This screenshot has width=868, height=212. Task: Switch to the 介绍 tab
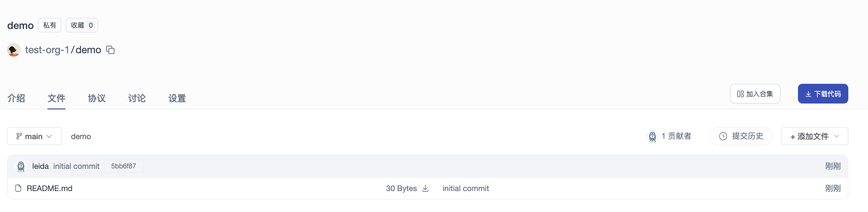pyautogui.click(x=16, y=98)
